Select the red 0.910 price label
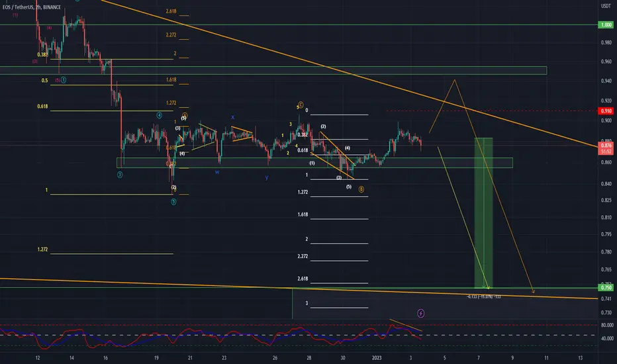 click(x=606, y=111)
